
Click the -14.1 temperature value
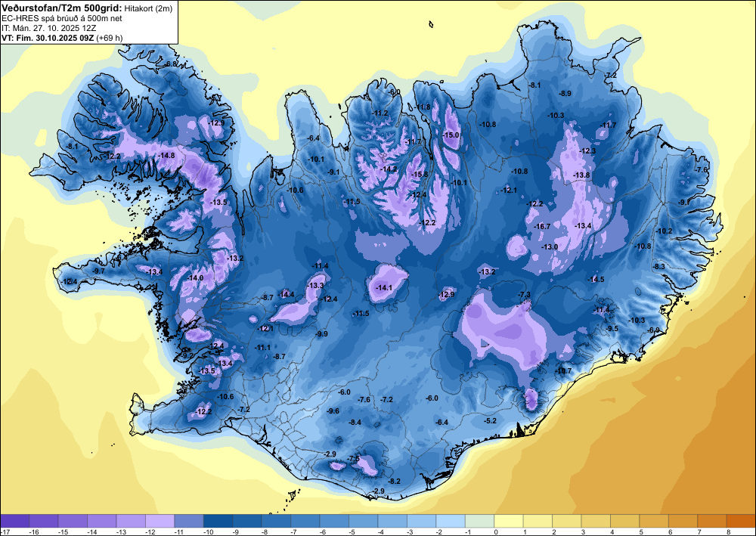tap(384, 288)
